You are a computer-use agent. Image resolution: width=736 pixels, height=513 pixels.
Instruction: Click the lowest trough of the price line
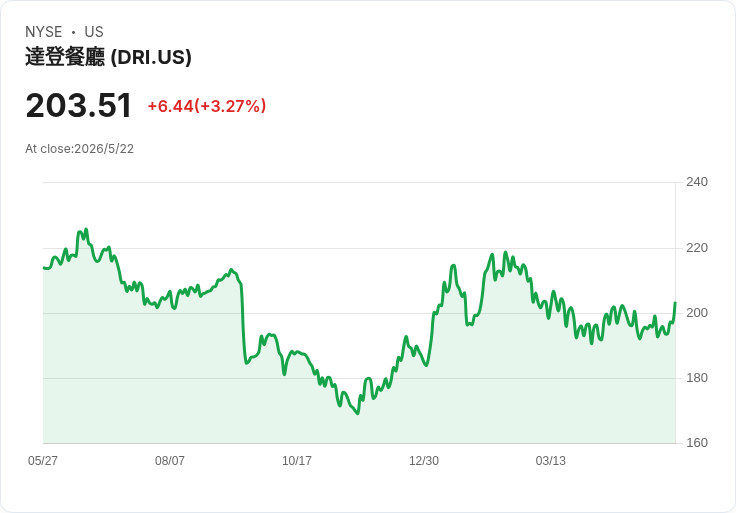click(x=358, y=413)
